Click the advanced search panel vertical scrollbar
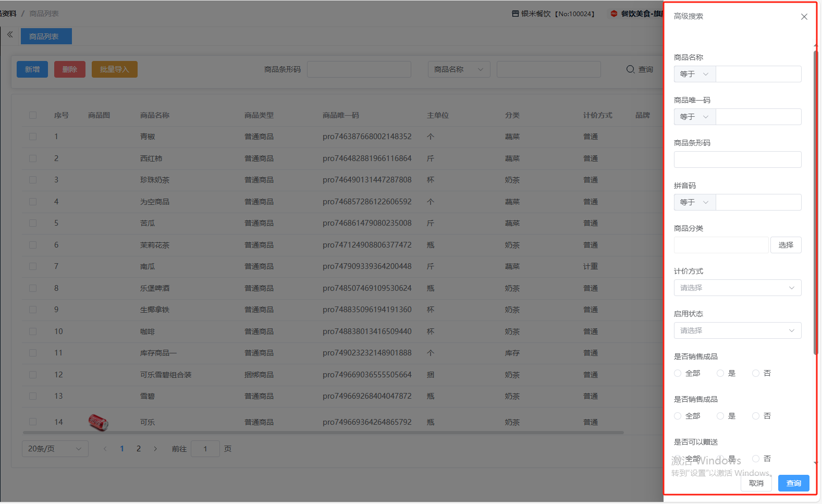822x504 pixels. pos(816,203)
